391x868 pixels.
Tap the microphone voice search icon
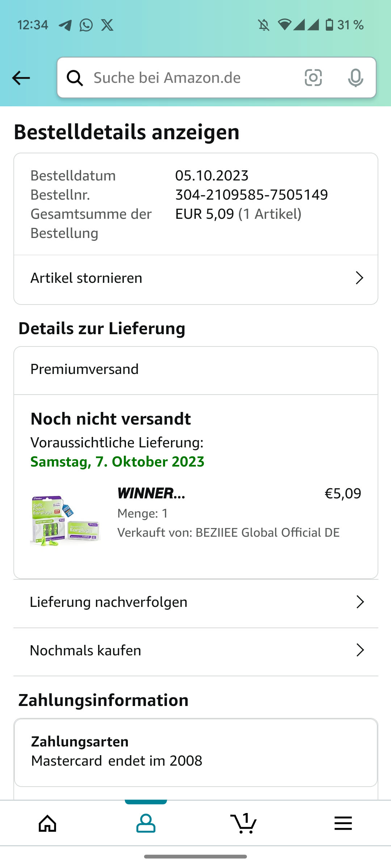click(x=355, y=78)
